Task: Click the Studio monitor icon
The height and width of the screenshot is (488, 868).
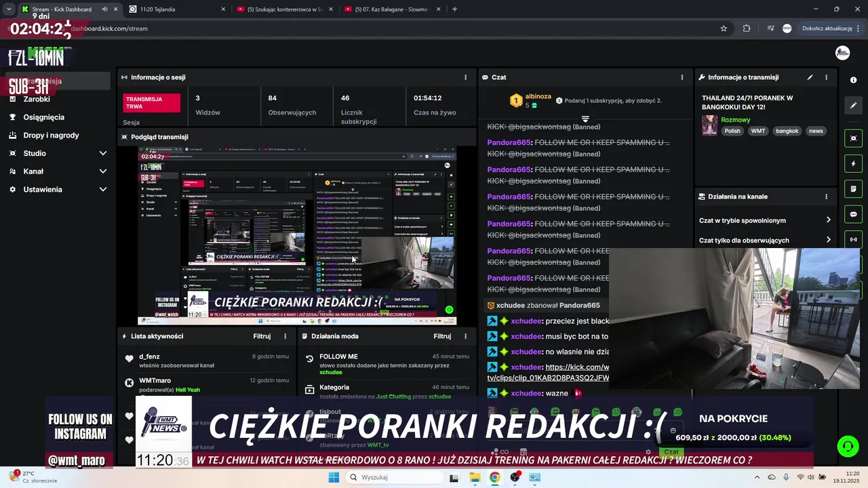Action: click(x=12, y=153)
